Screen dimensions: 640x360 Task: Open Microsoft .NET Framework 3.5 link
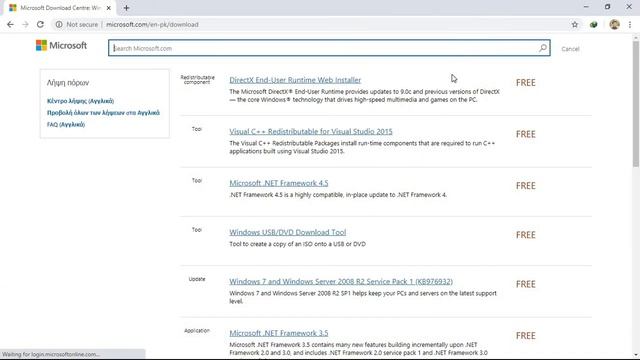[x=279, y=333]
